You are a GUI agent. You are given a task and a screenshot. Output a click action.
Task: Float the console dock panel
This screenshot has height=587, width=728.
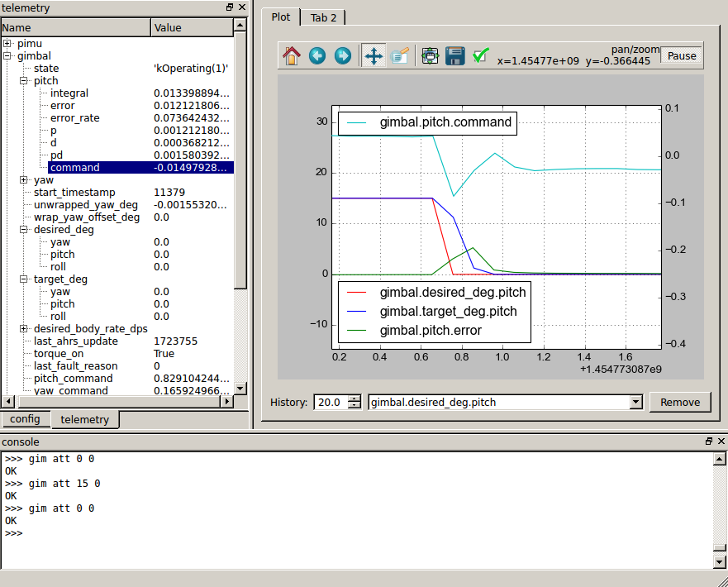click(x=709, y=441)
